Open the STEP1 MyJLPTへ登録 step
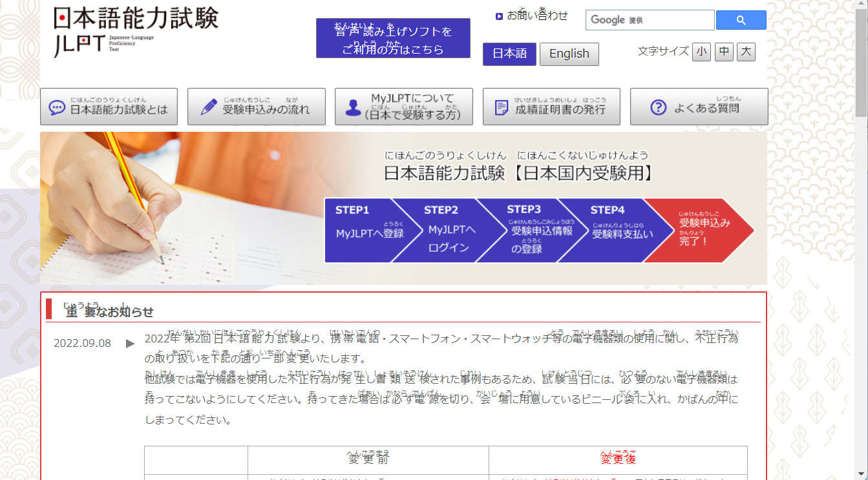868x480 pixels. tap(362, 230)
